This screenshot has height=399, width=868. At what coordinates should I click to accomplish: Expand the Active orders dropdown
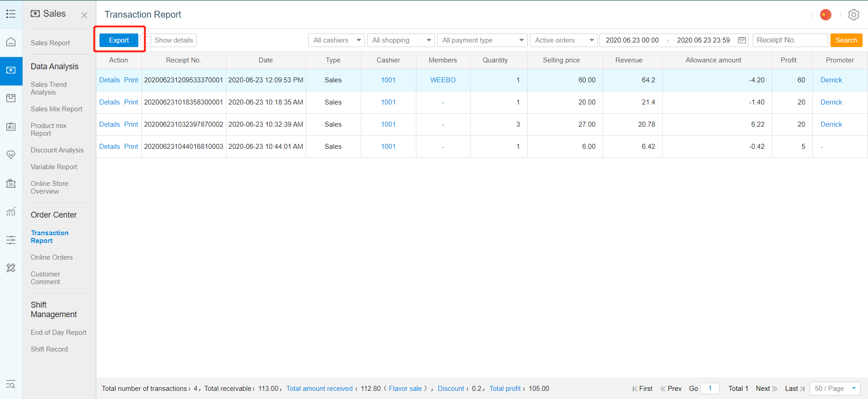pos(564,40)
